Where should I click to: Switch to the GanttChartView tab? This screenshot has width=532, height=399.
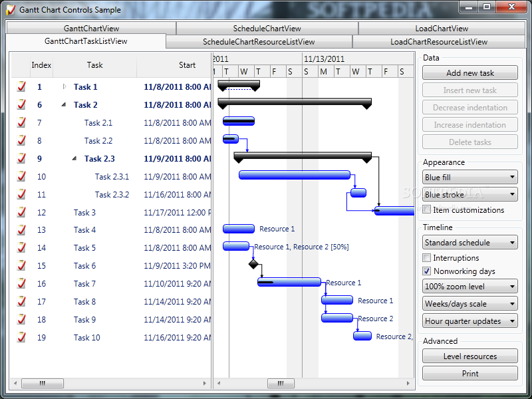click(x=91, y=29)
